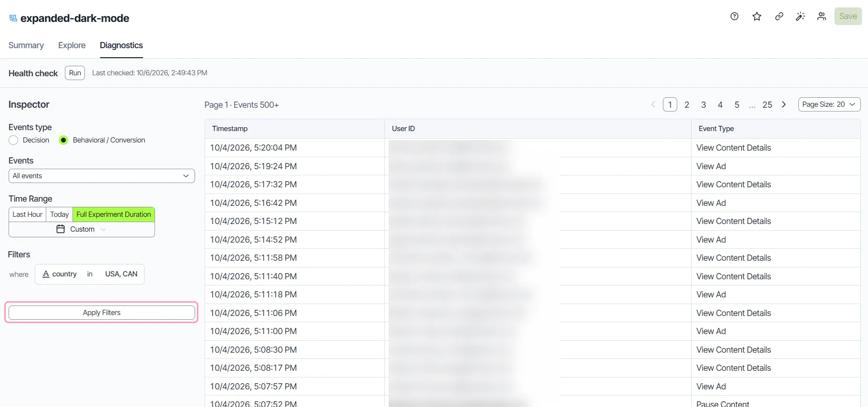Screen dimensions: 868x407
Task: Open the All events dropdown
Action: [x=102, y=176]
